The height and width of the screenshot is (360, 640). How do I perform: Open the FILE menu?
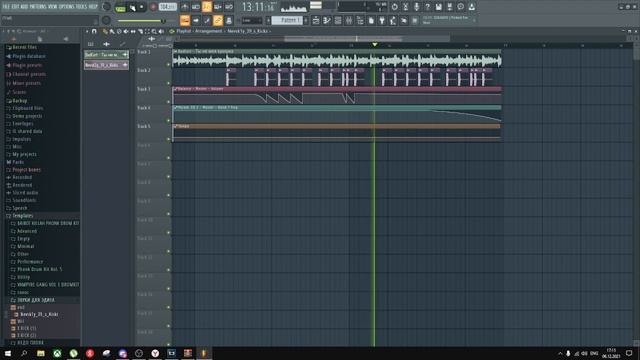click(6, 7)
